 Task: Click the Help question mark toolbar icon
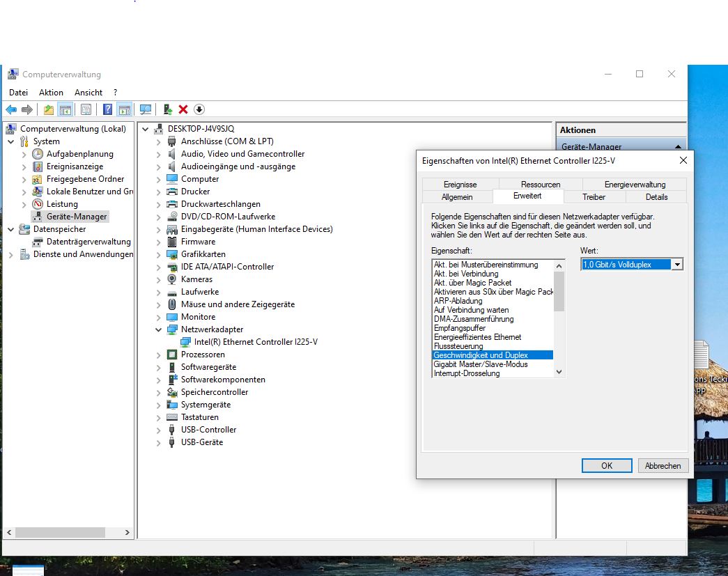(108, 109)
